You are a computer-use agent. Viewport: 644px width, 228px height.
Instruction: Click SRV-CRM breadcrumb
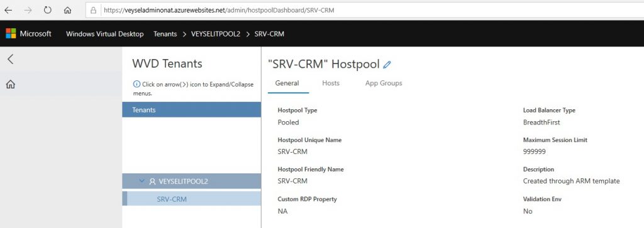(x=269, y=34)
